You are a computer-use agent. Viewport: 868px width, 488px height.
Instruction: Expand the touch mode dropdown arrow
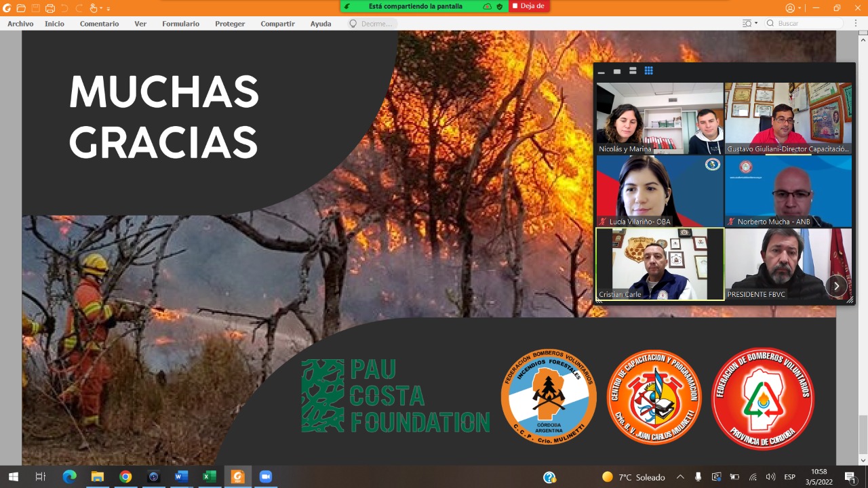coord(101,8)
